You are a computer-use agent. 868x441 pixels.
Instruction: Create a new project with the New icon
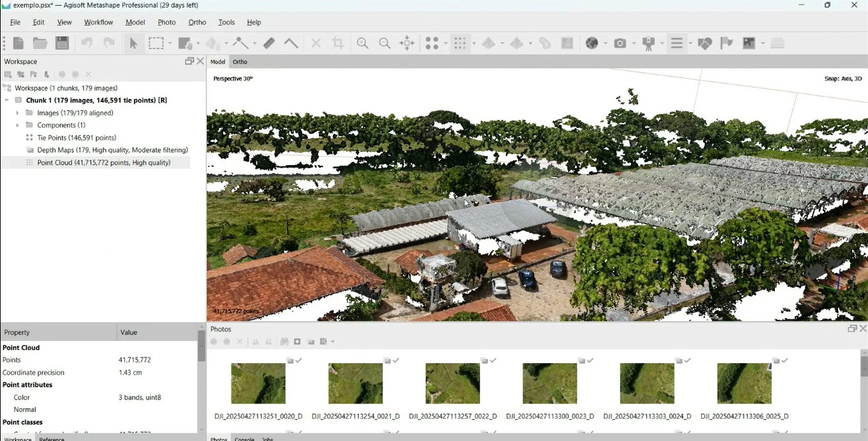(18, 43)
